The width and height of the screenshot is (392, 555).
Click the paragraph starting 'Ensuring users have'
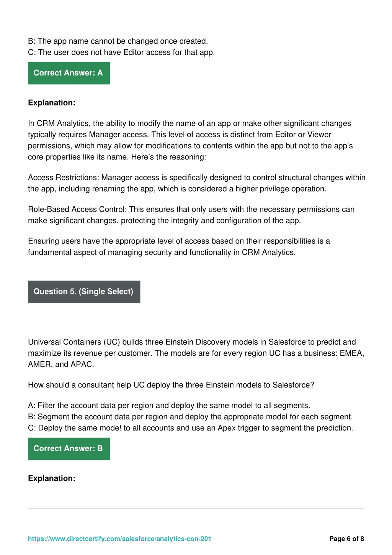point(179,246)
